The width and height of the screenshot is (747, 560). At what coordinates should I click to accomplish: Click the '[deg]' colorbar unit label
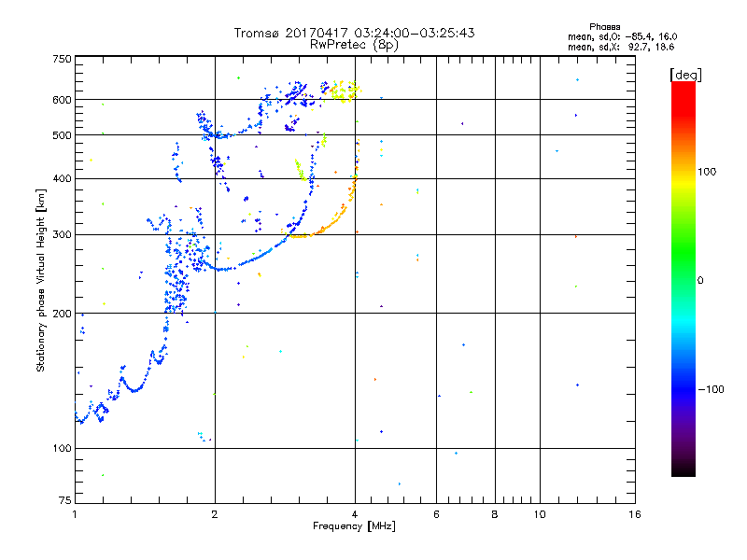(685, 75)
